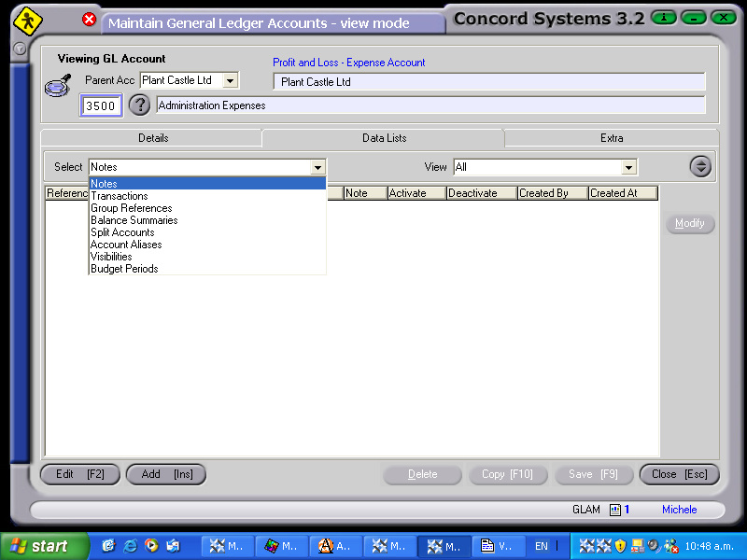Click inside the 3500 account number field
Screen dimensions: 747x560
click(x=101, y=105)
